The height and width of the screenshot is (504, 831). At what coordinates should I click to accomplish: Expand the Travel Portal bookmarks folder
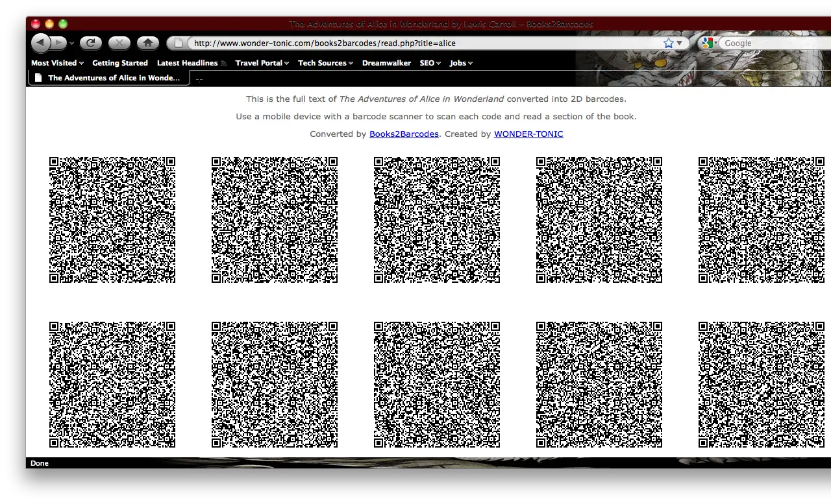pyautogui.click(x=262, y=63)
